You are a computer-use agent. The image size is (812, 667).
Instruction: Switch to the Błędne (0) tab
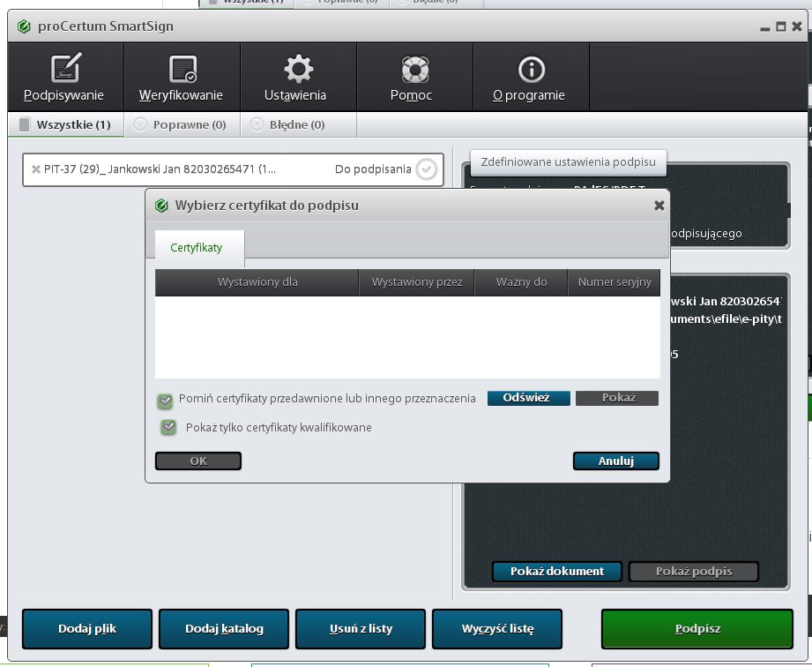point(288,125)
